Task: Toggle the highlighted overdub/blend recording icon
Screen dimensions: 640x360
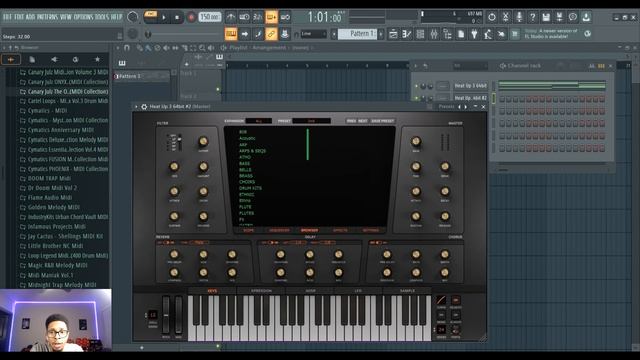Action: 271,17
